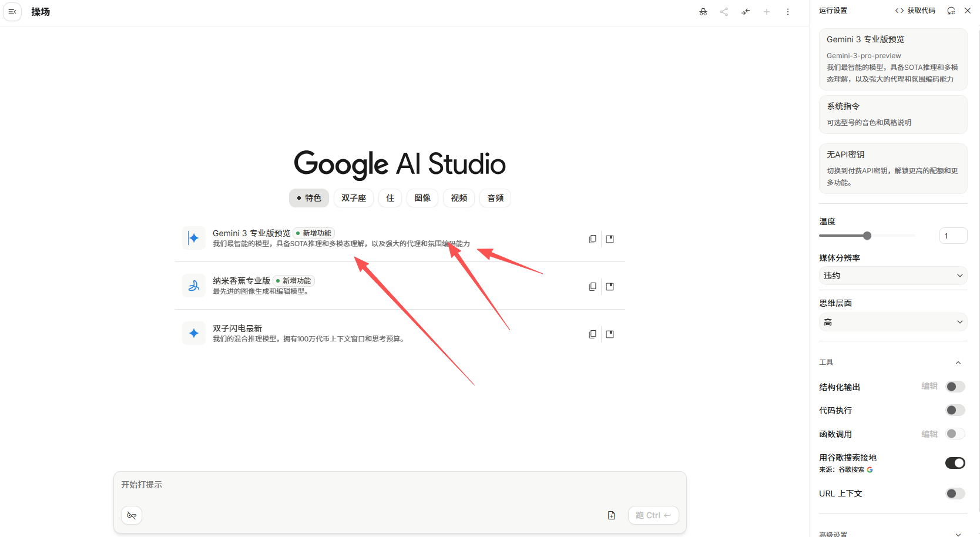The width and height of the screenshot is (980, 537).
Task: Click the 获取代码 button
Action: tap(915, 11)
